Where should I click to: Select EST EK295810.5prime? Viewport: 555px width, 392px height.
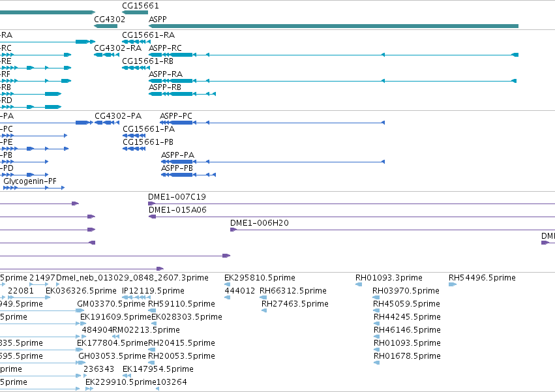click(260, 278)
